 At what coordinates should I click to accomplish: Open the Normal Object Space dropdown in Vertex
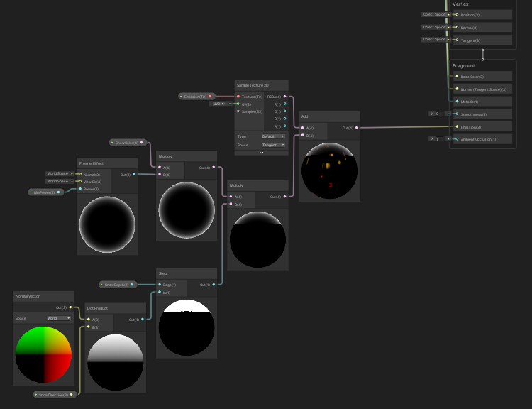pos(436,27)
